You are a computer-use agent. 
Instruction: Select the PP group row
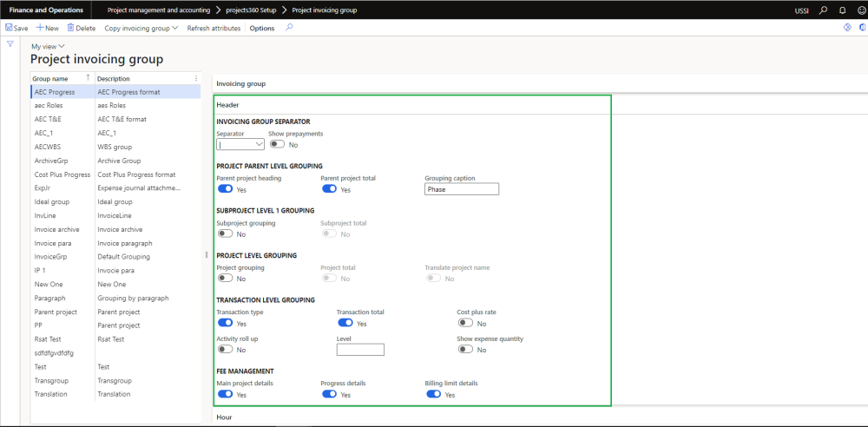click(x=115, y=325)
